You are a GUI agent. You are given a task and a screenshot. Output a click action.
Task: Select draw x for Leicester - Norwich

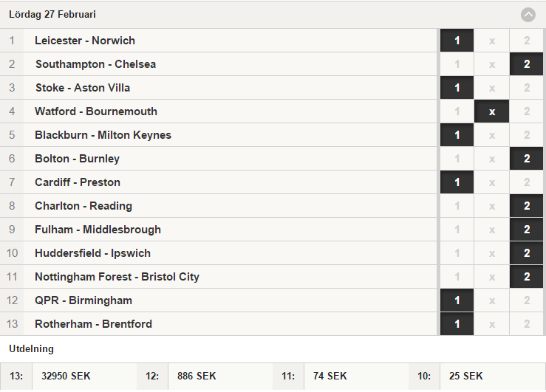[x=491, y=41]
